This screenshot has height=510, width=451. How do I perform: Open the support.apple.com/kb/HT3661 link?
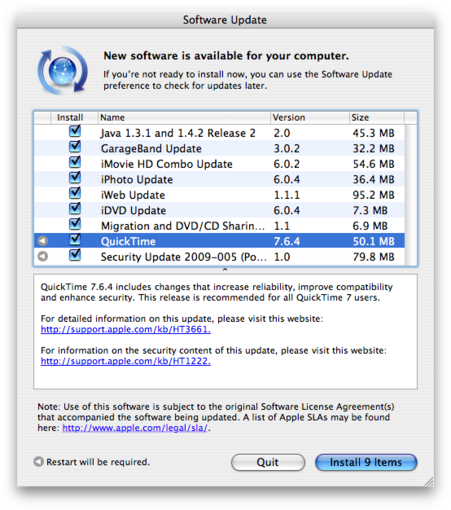(x=126, y=329)
